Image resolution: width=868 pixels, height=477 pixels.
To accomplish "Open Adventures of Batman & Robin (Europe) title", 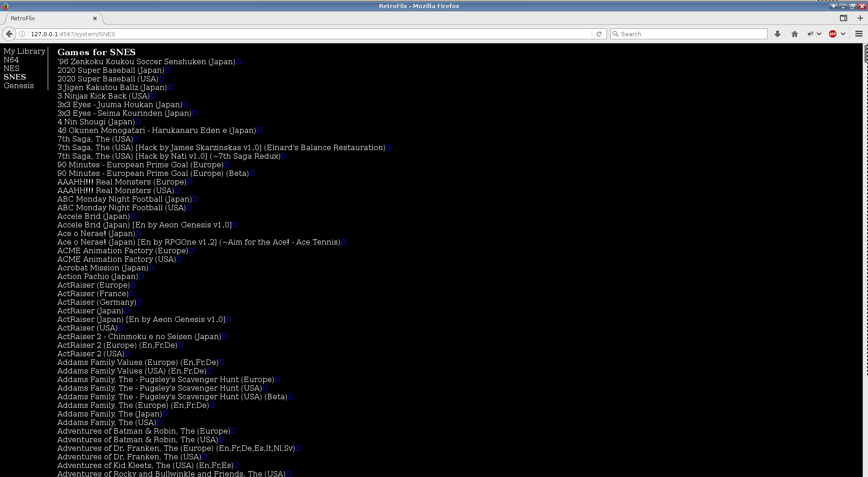I will click(144, 431).
